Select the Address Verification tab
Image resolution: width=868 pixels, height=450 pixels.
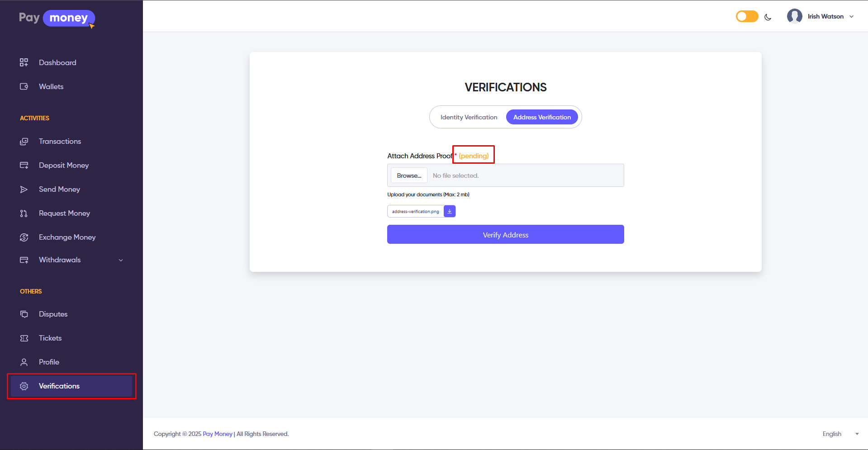(x=542, y=117)
